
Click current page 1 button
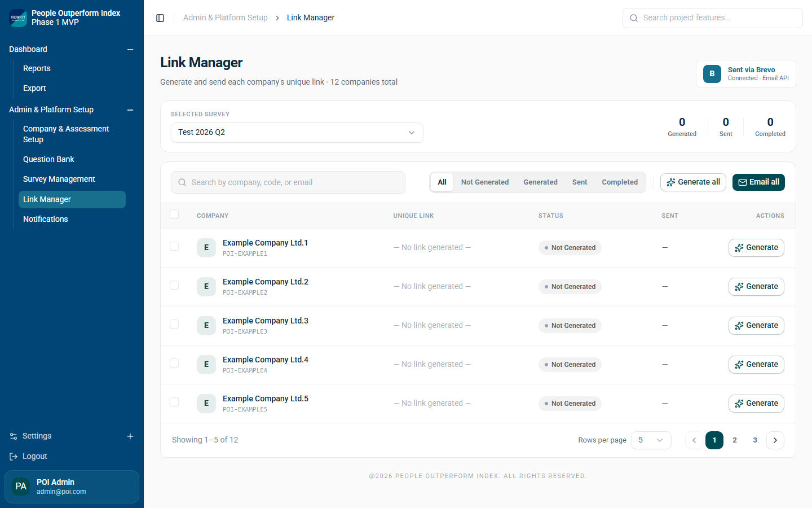click(714, 440)
